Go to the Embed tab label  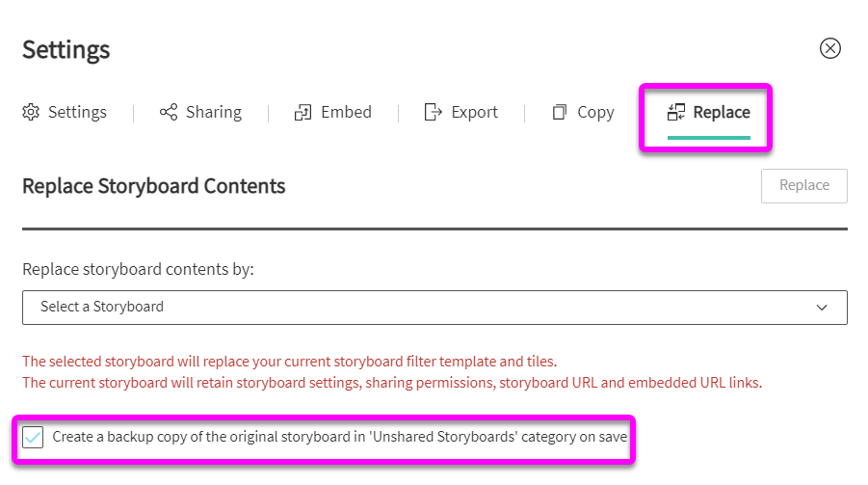pyautogui.click(x=346, y=113)
